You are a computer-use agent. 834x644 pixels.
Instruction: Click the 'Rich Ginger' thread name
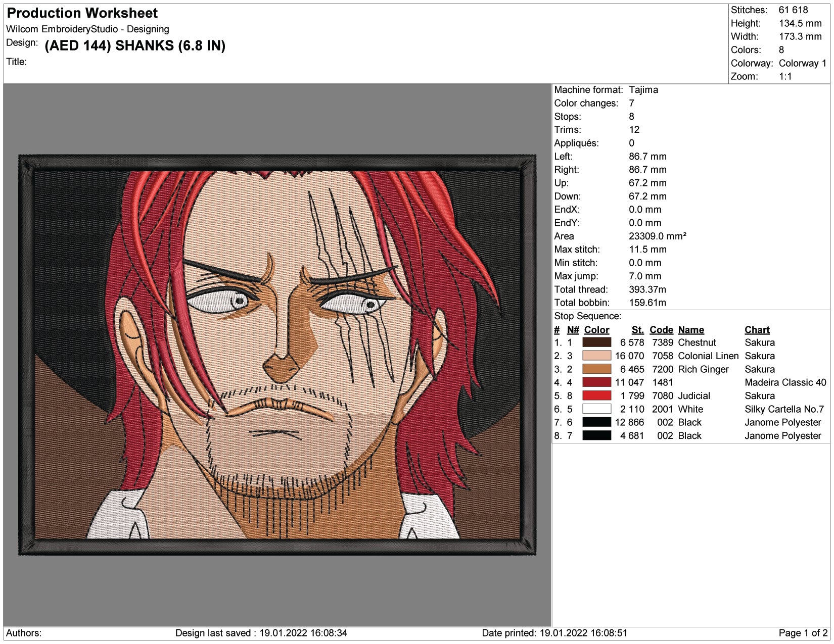[x=703, y=369]
